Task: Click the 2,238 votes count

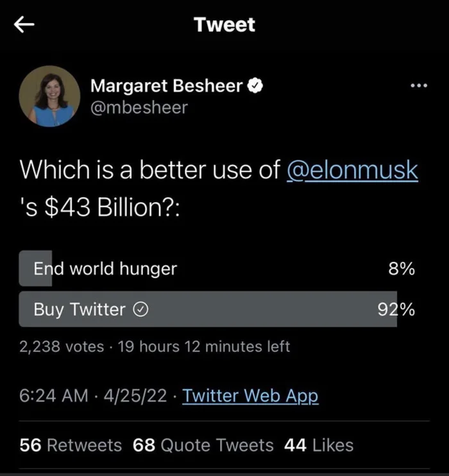Action: (x=62, y=346)
